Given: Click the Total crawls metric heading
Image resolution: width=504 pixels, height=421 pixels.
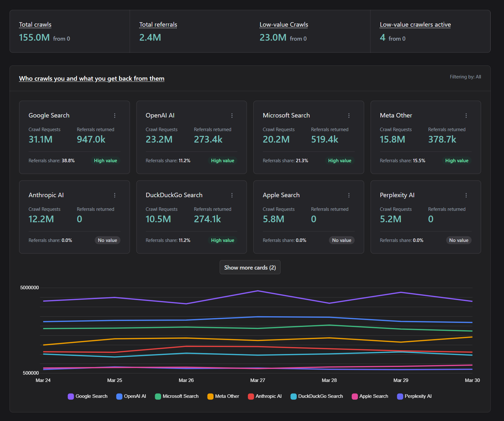Looking at the screenshot, I should pyautogui.click(x=35, y=25).
